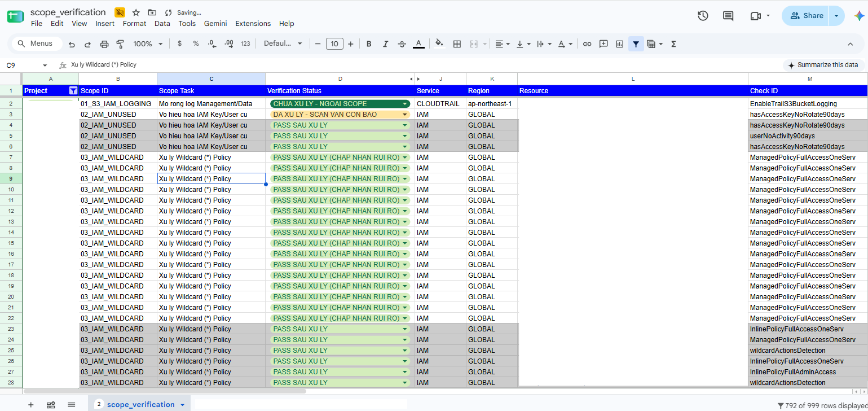Open Share options dropdown arrow
The height and width of the screenshot is (411, 868).
click(836, 16)
